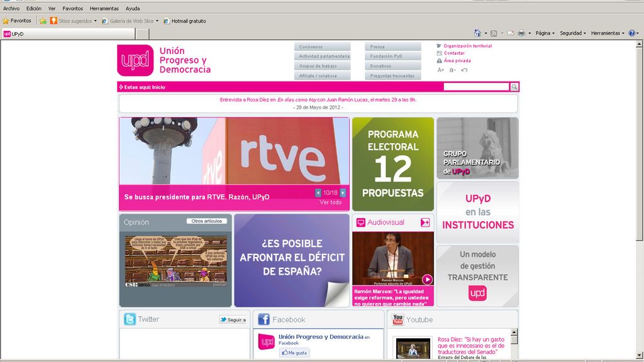Expand the Herramientas toolbar dropdown

608,33
